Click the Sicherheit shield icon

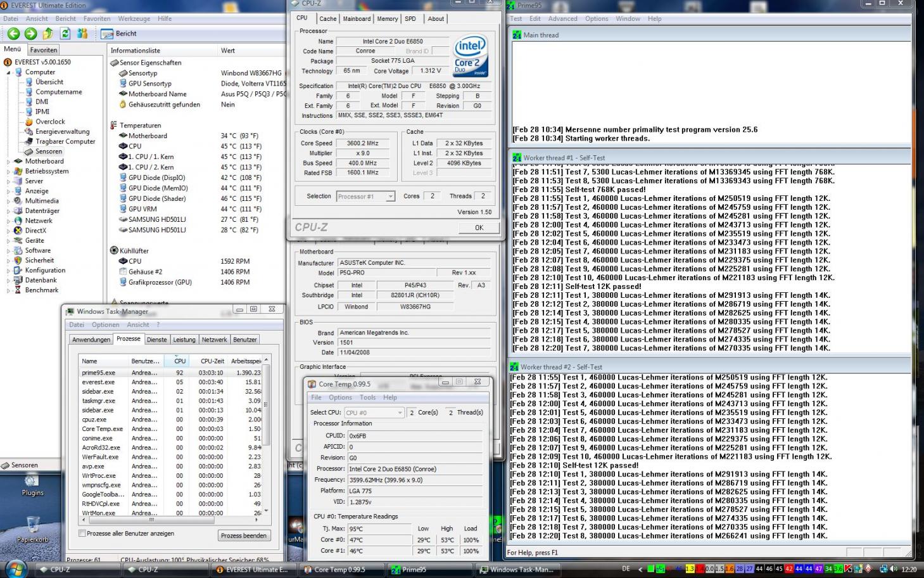pyautogui.click(x=18, y=260)
